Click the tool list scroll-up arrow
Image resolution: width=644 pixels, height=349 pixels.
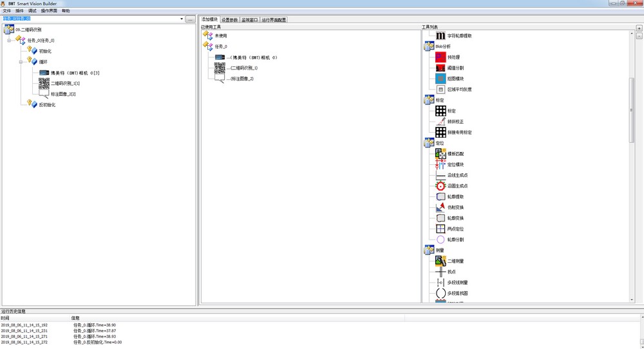coord(632,33)
